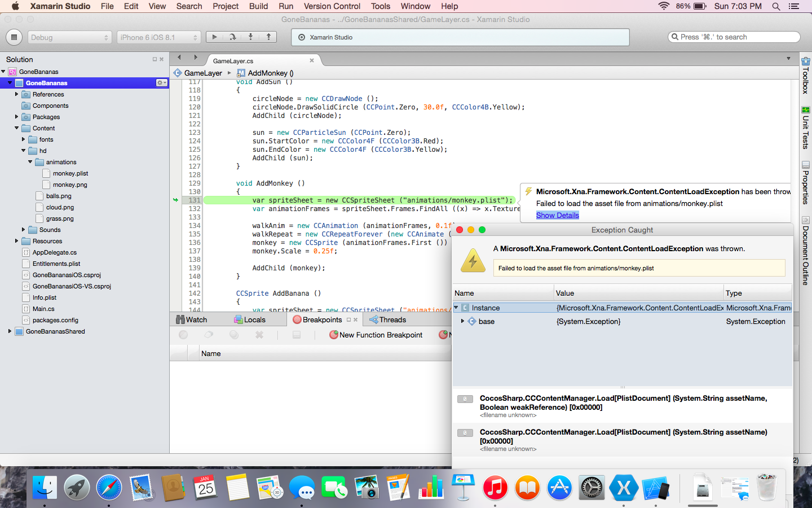The image size is (812, 508).
Task: Close the Solution pad
Action: click(x=162, y=59)
